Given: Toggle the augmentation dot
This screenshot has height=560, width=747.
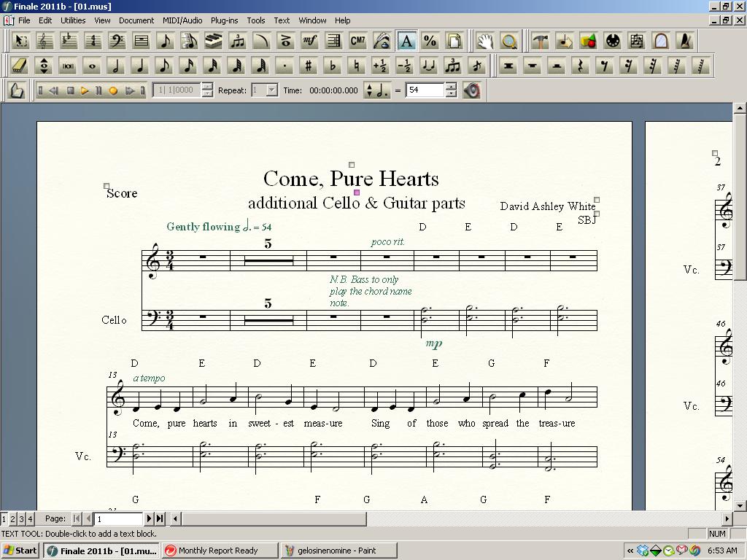Looking at the screenshot, I should 285,66.
